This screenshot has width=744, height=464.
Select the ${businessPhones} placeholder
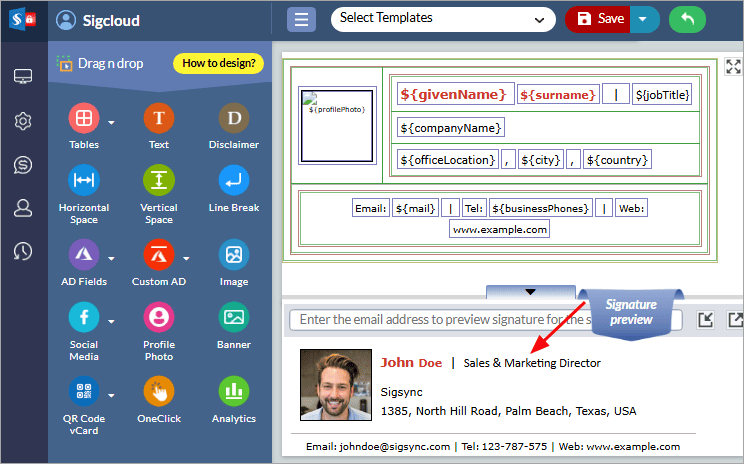(540, 208)
